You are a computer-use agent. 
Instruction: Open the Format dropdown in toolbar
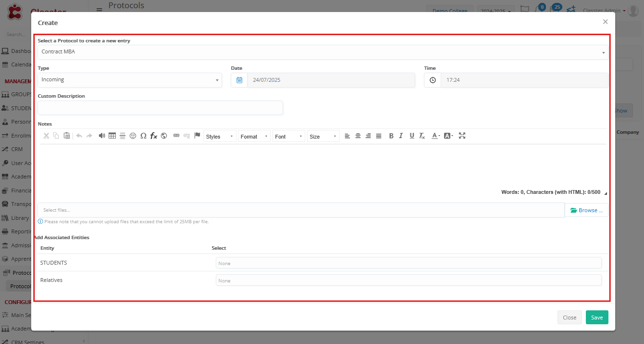point(254,137)
